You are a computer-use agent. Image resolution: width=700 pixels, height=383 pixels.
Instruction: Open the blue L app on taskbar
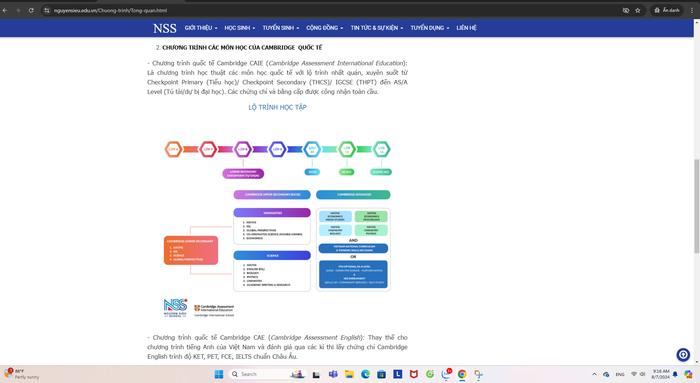tap(398, 374)
